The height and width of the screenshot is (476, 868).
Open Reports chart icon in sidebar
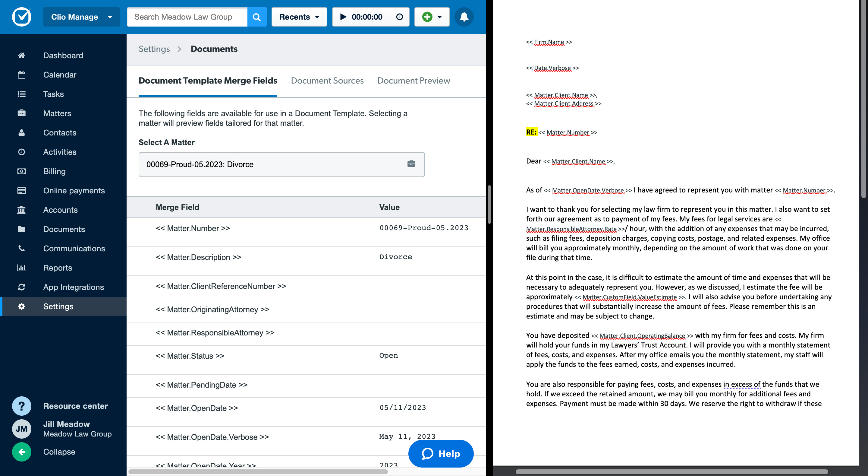coord(22,268)
